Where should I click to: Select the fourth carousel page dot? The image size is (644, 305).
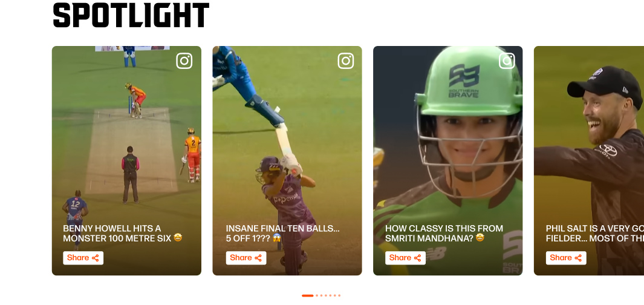pos(326,295)
